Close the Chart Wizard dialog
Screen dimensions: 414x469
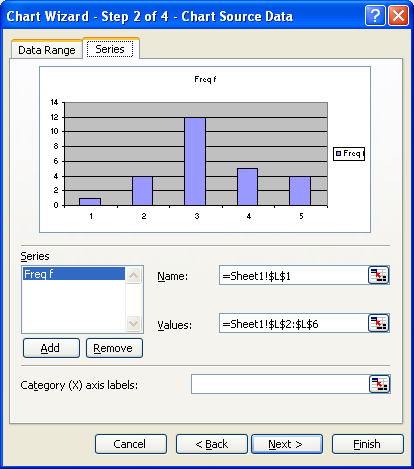click(x=398, y=16)
